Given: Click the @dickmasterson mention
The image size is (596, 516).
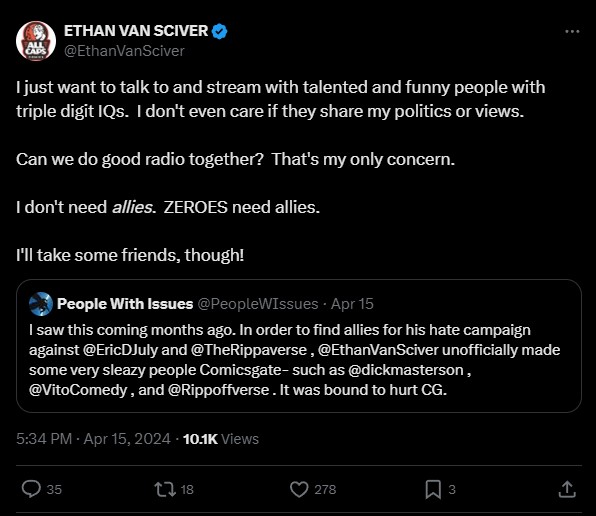Looking at the screenshot, I should coord(406,370).
